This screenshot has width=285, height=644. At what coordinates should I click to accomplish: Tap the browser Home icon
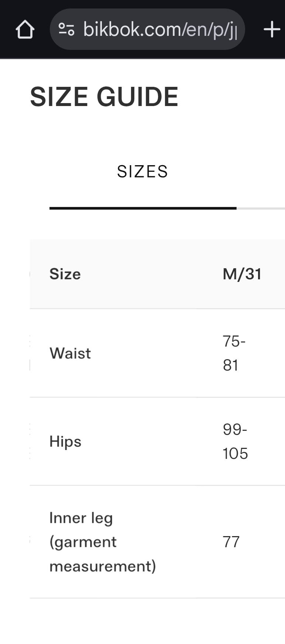click(25, 29)
